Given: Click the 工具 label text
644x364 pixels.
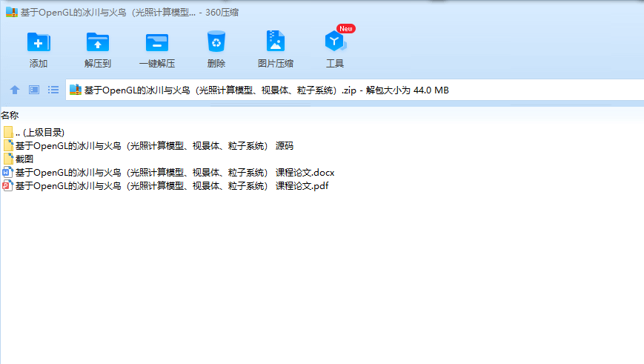Looking at the screenshot, I should [x=335, y=64].
